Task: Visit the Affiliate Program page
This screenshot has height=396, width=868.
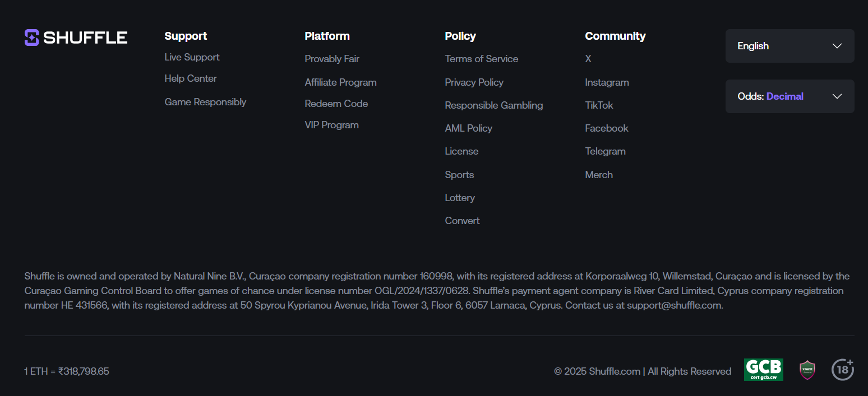Action: tap(340, 82)
